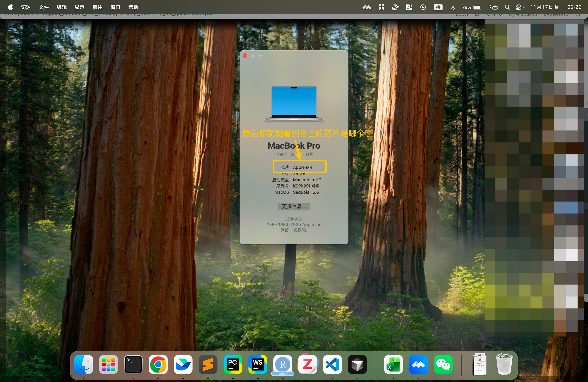Open Excel from the Dock
The image size is (588, 382).
coord(393,364)
